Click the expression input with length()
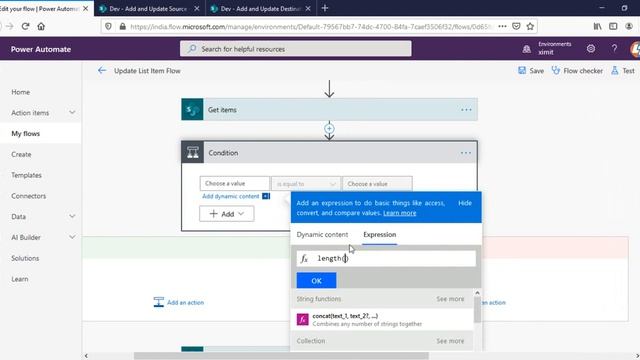 click(386, 258)
